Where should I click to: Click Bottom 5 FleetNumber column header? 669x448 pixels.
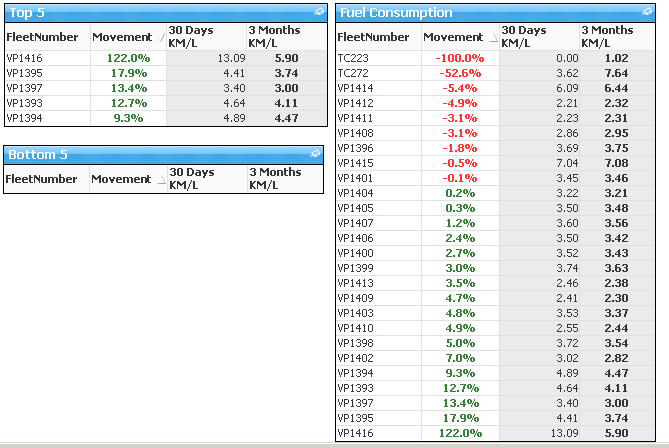(x=41, y=179)
